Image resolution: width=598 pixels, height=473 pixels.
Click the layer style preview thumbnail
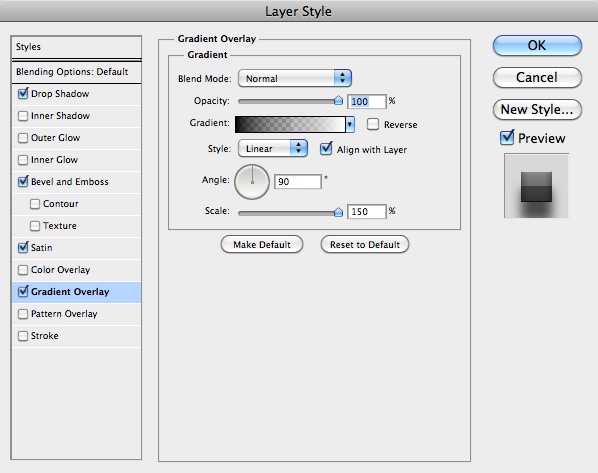[x=536, y=186]
